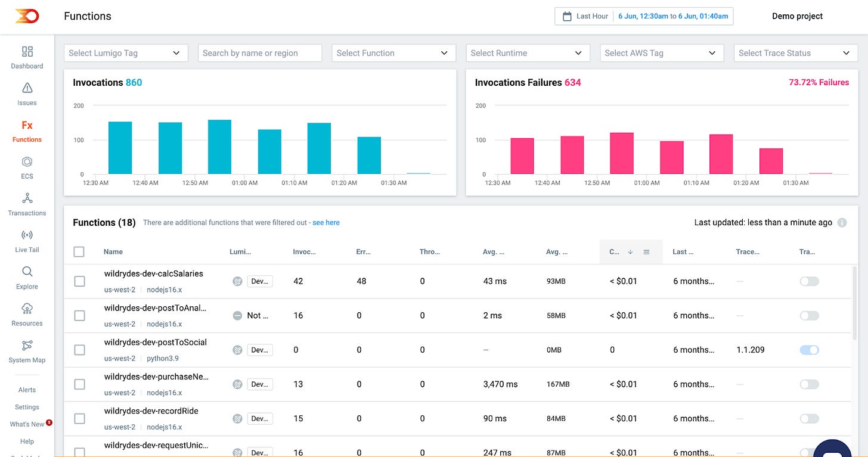Viewport: 868px width, 457px height.
Task: Click the sort arrow in Cost column
Action: [x=630, y=252]
